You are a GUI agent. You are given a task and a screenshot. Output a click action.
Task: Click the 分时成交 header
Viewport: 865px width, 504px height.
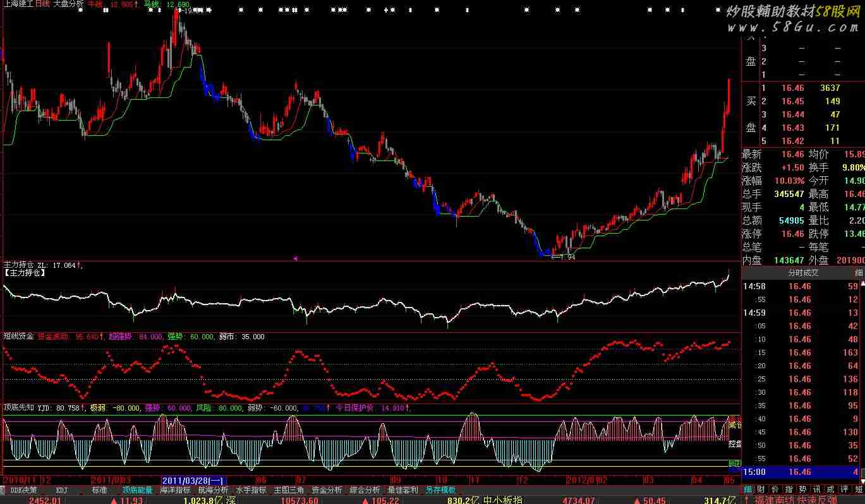[802, 273]
